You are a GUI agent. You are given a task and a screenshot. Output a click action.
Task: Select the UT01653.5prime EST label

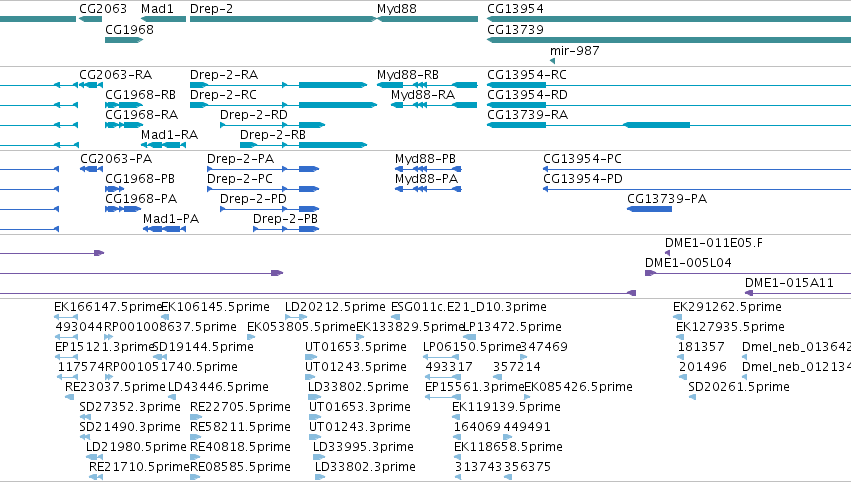coord(356,347)
